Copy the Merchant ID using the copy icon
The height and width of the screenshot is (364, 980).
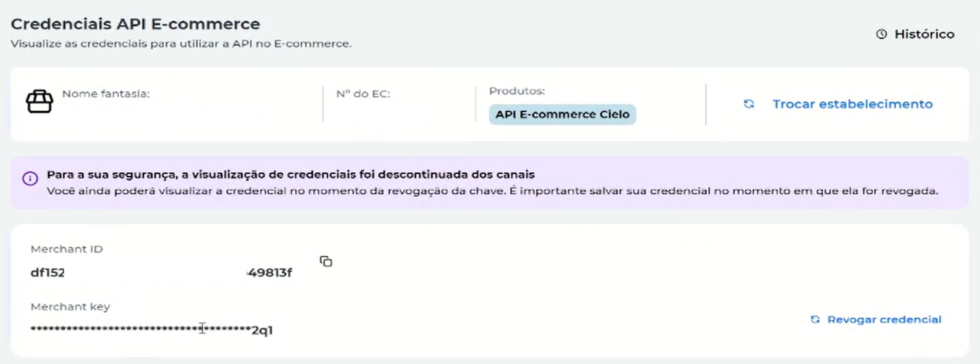[326, 262]
